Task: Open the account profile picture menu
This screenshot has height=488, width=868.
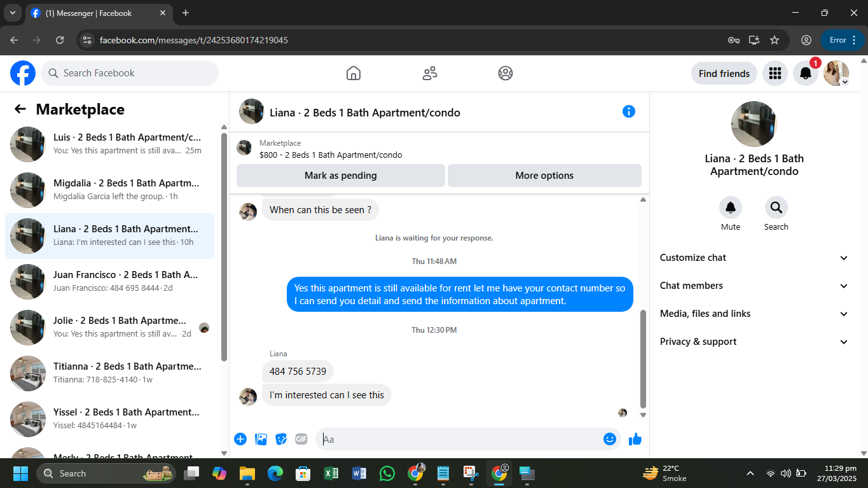Action: pos(836,73)
